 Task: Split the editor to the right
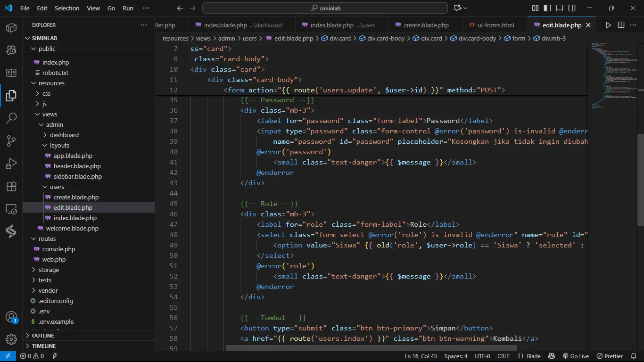click(621, 25)
